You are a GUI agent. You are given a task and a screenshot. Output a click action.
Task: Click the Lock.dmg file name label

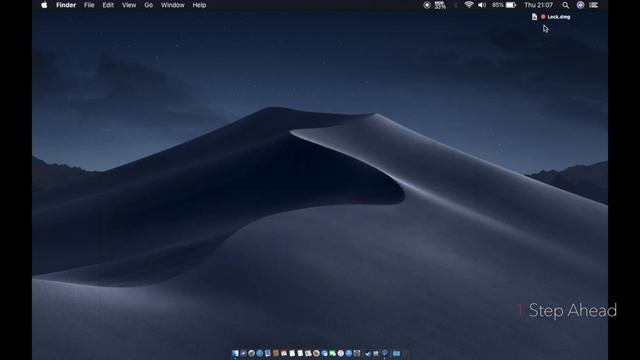[558, 17]
